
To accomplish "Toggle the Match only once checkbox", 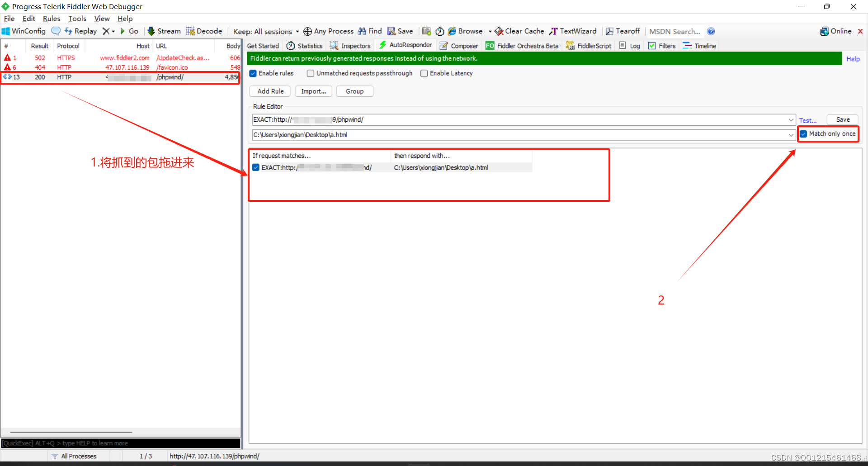I will [x=803, y=134].
